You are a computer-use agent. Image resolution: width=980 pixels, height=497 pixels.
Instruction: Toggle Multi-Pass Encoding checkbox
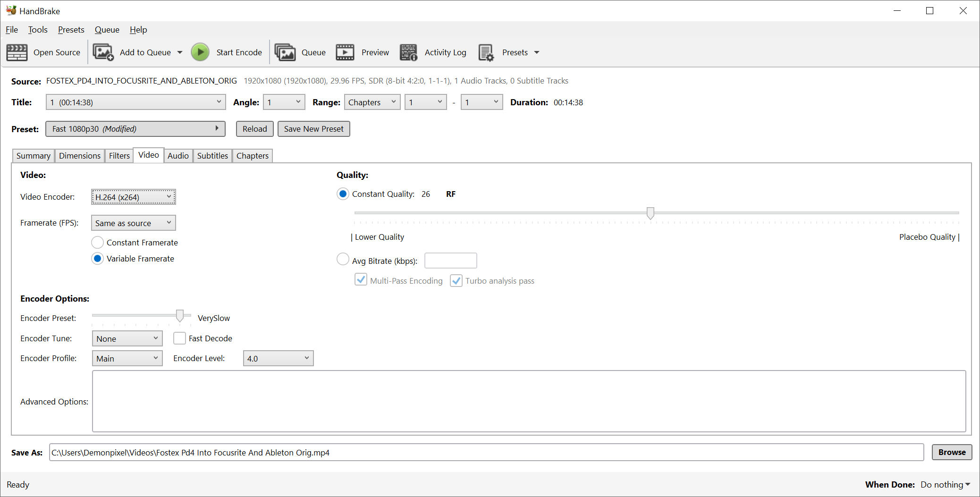(x=361, y=280)
